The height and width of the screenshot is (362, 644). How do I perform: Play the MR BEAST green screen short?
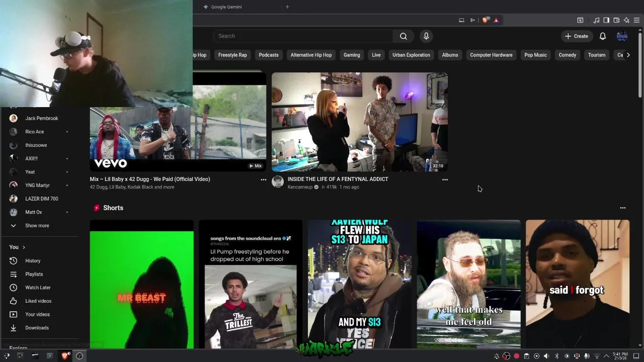click(142, 284)
